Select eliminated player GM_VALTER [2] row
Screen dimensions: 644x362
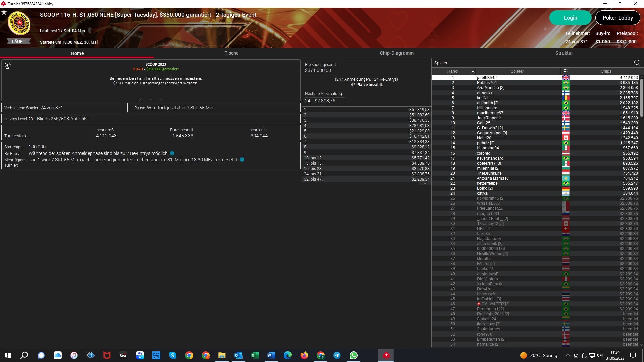tap(535, 304)
